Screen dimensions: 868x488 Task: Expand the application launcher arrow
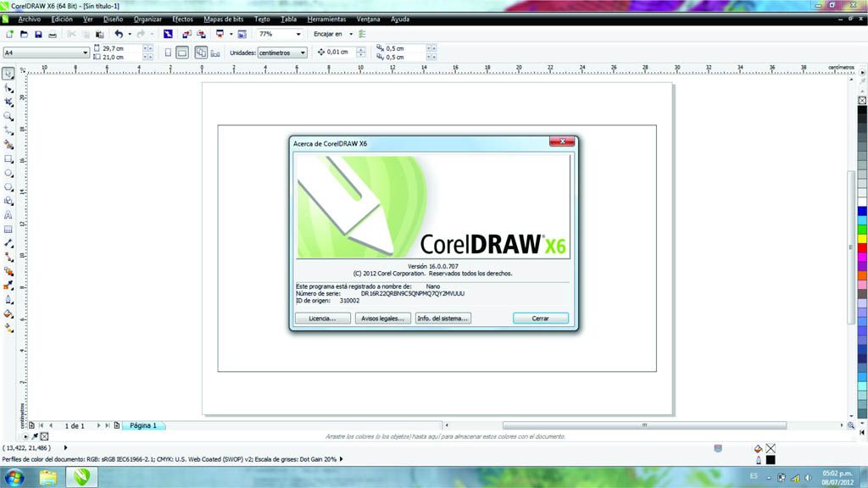click(x=231, y=34)
